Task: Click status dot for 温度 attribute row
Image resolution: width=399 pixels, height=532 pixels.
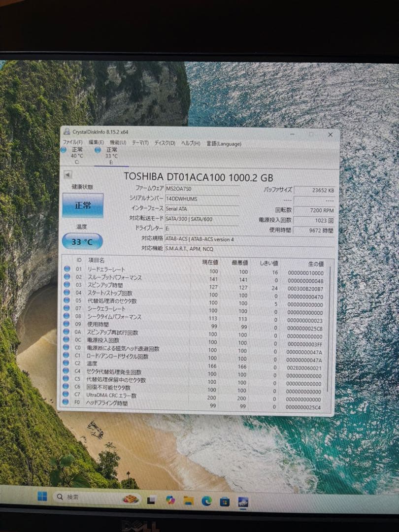Action: 66,364
